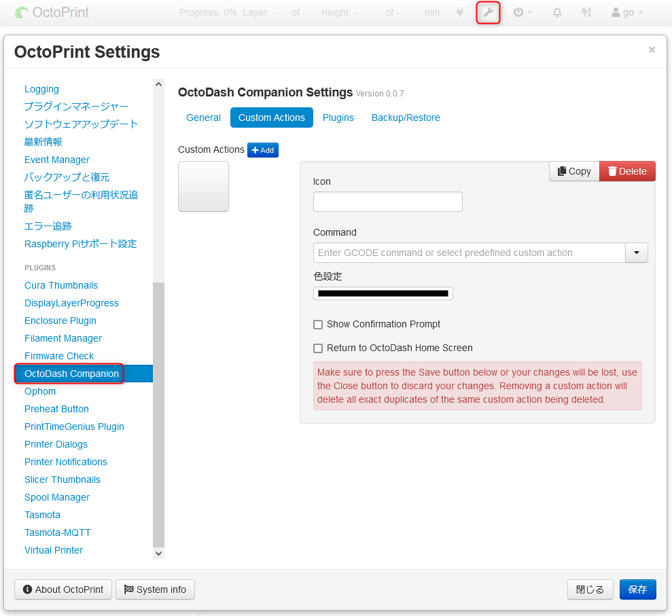The image size is (672, 616).
Task: Open Raspberry Piサポート設定
Action: [x=81, y=244]
